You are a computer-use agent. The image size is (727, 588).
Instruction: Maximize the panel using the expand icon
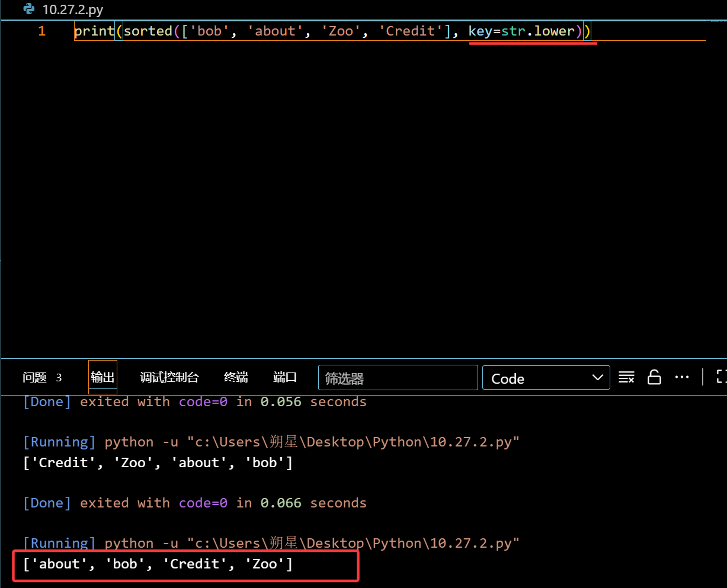point(721,377)
